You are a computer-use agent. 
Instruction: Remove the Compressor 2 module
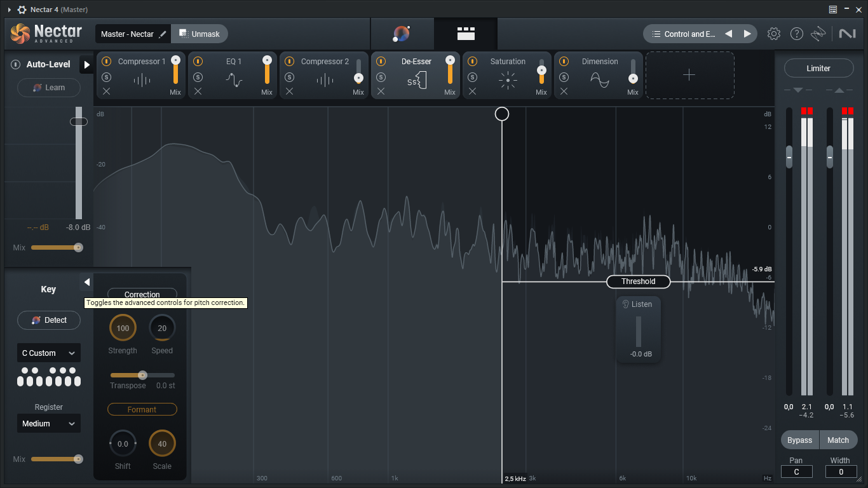289,91
